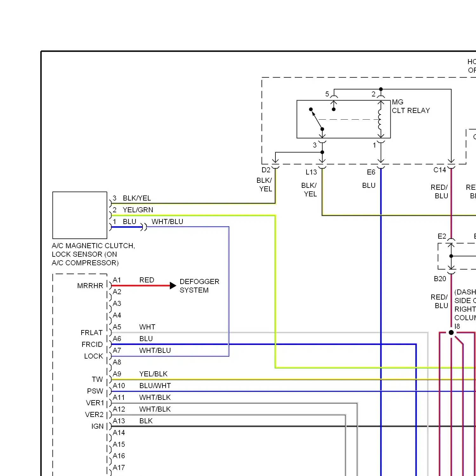Click relay terminal number 5
The height and width of the screenshot is (476, 476).
point(327,94)
